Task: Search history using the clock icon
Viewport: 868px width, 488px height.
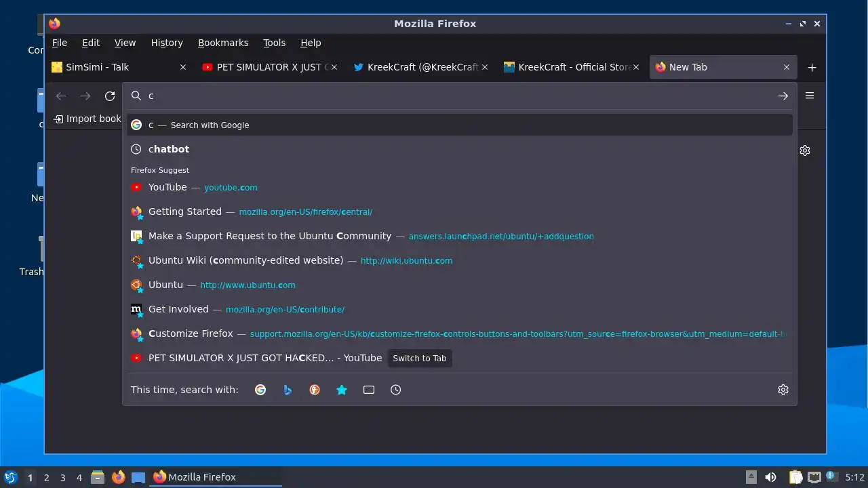Action: tap(396, 390)
